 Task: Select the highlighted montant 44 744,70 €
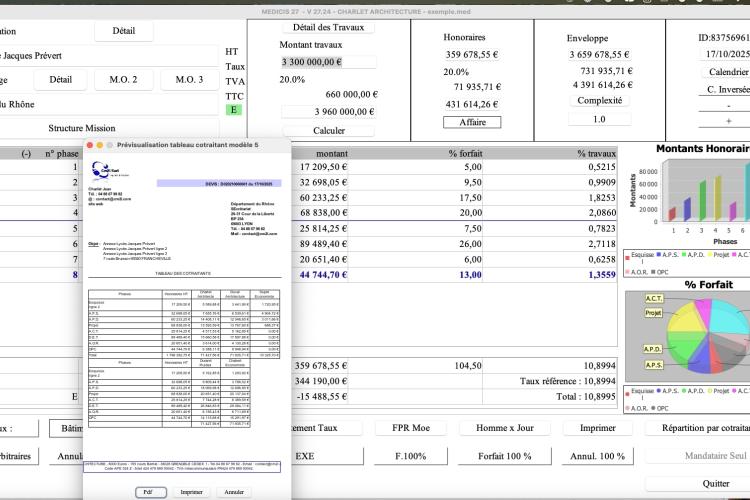[x=320, y=275]
